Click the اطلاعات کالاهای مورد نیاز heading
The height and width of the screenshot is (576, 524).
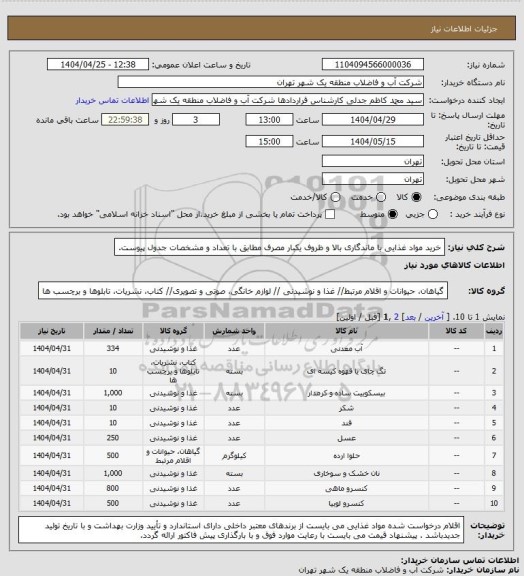tap(455, 265)
